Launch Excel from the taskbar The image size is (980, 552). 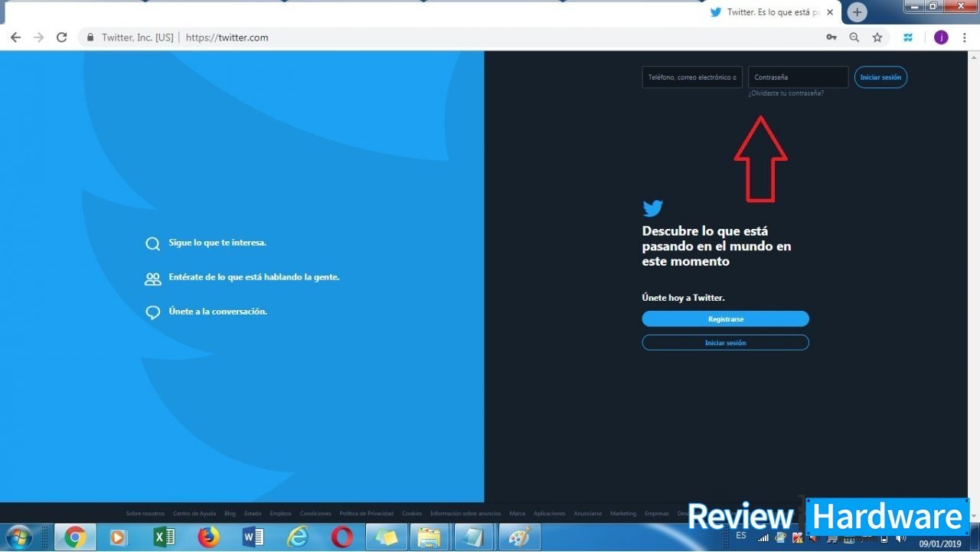(163, 537)
